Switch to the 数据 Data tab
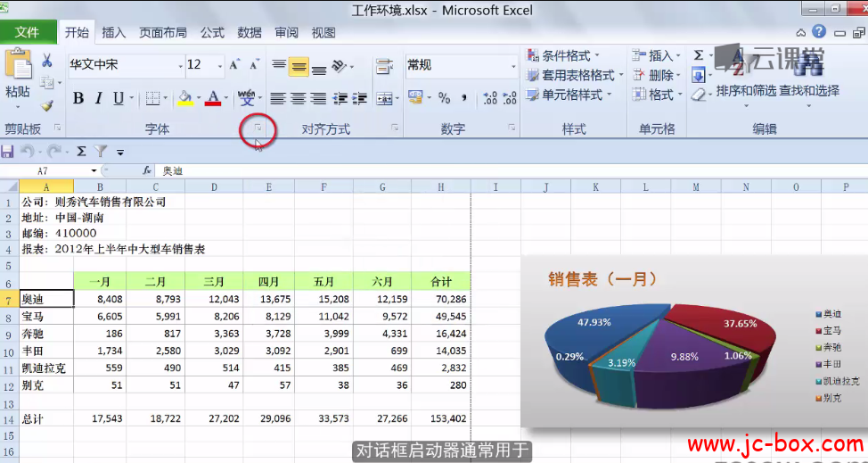This screenshot has width=868, height=463. pyautogui.click(x=250, y=33)
